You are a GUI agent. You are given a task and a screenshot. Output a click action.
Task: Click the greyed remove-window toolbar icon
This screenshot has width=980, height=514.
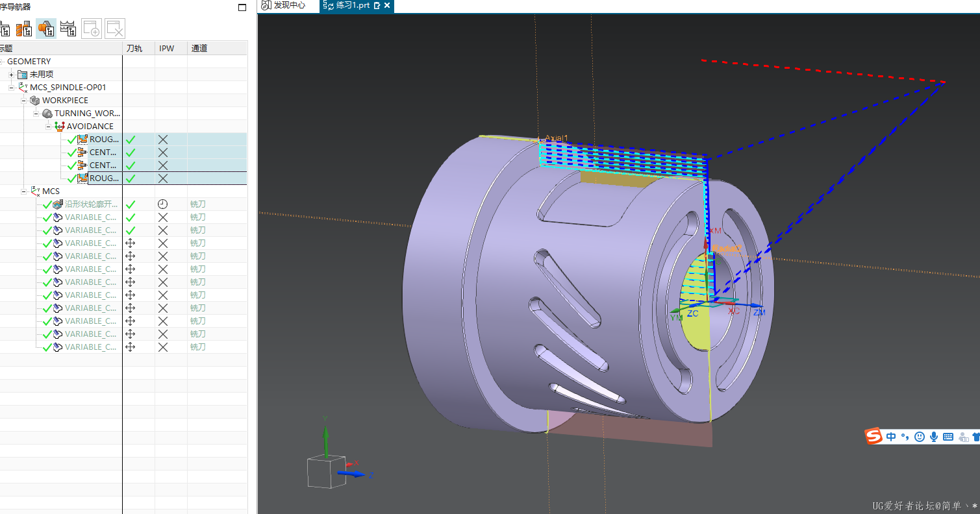(115, 29)
